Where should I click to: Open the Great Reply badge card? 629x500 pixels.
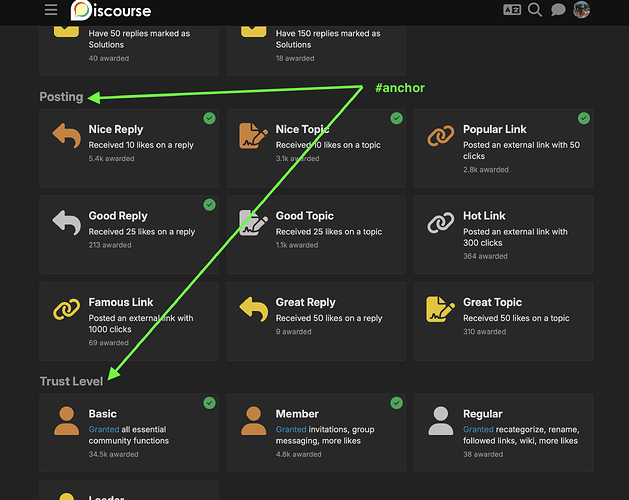point(316,321)
